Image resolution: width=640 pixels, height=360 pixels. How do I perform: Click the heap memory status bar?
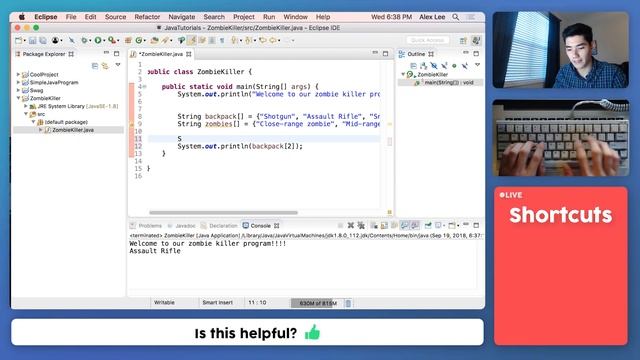(317, 303)
